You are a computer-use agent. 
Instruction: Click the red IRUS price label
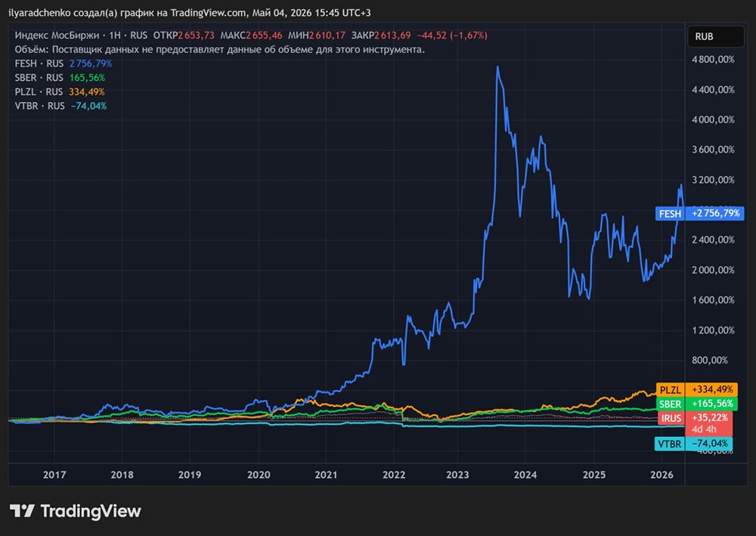[671, 418]
